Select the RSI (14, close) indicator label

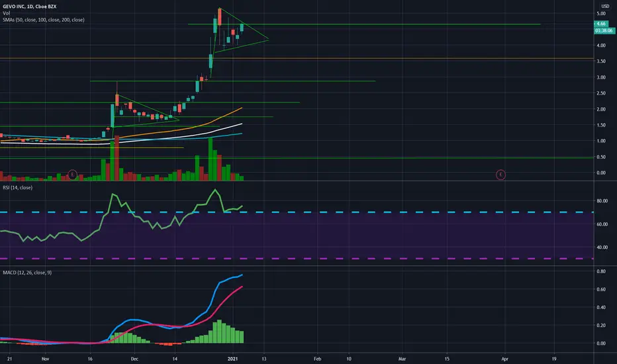(x=18, y=188)
